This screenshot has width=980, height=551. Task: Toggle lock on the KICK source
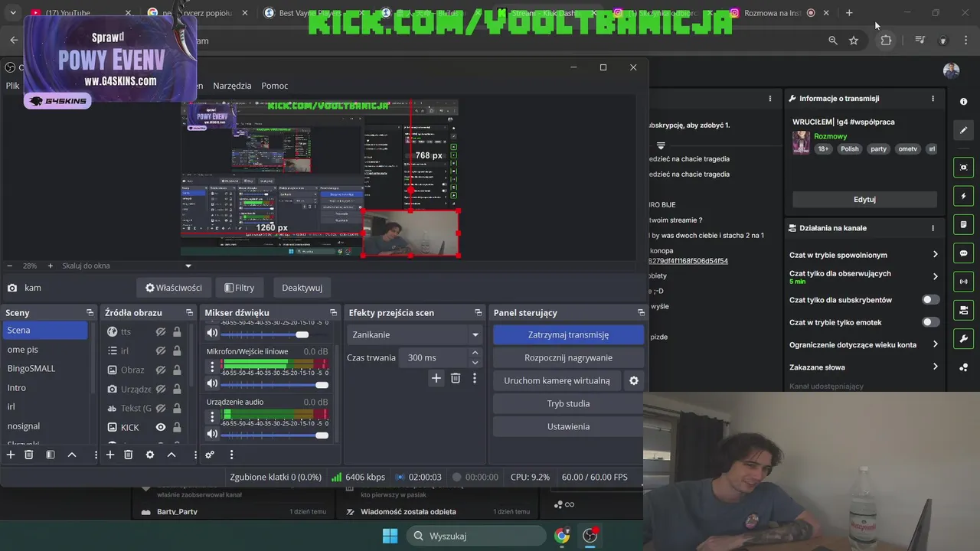coord(177,427)
